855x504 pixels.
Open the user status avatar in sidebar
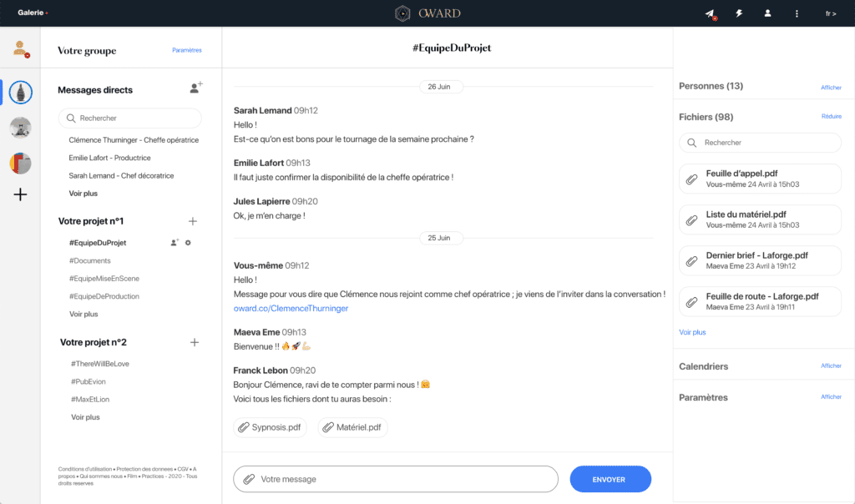[x=20, y=48]
